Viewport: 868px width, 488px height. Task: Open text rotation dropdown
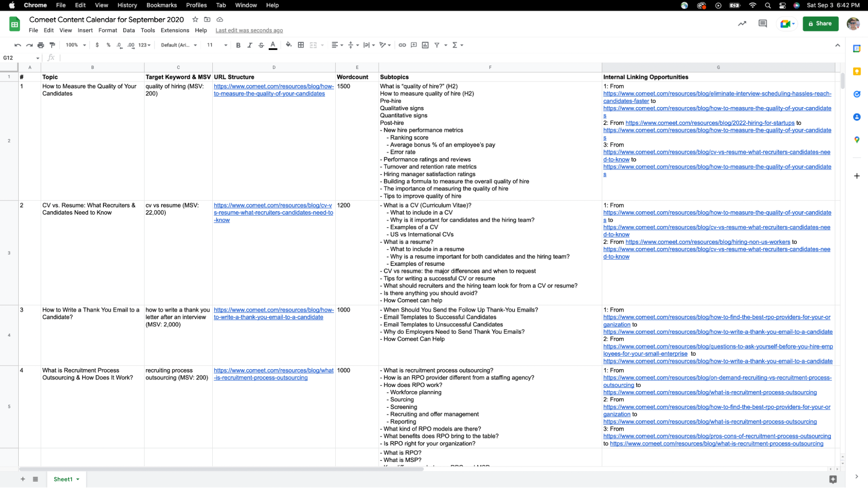[385, 45]
